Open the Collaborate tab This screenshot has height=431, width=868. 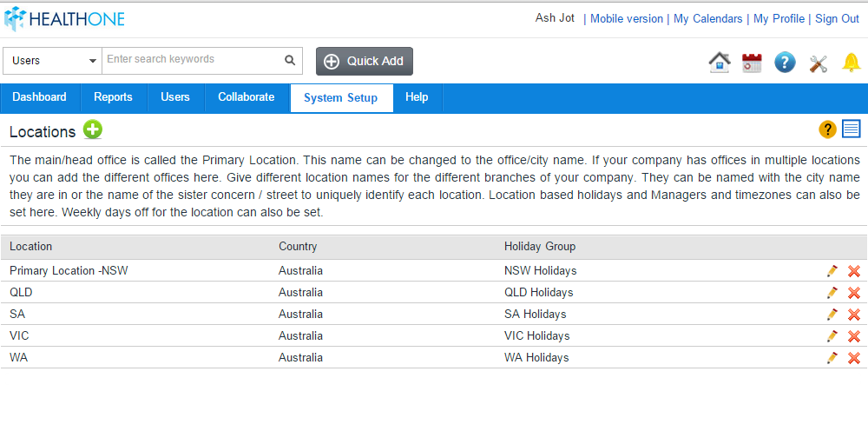tap(246, 97)
